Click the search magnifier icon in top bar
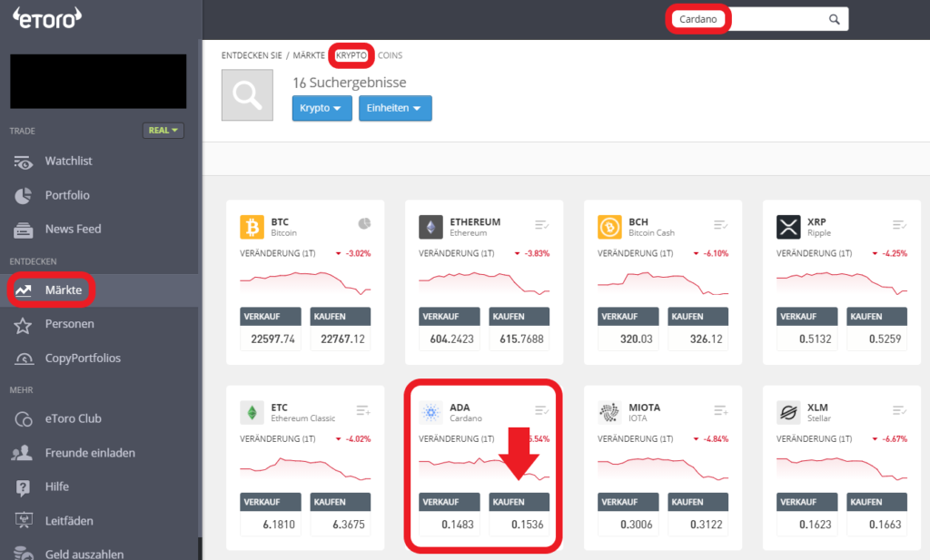930x560 pixels. [x=834, y=20]
